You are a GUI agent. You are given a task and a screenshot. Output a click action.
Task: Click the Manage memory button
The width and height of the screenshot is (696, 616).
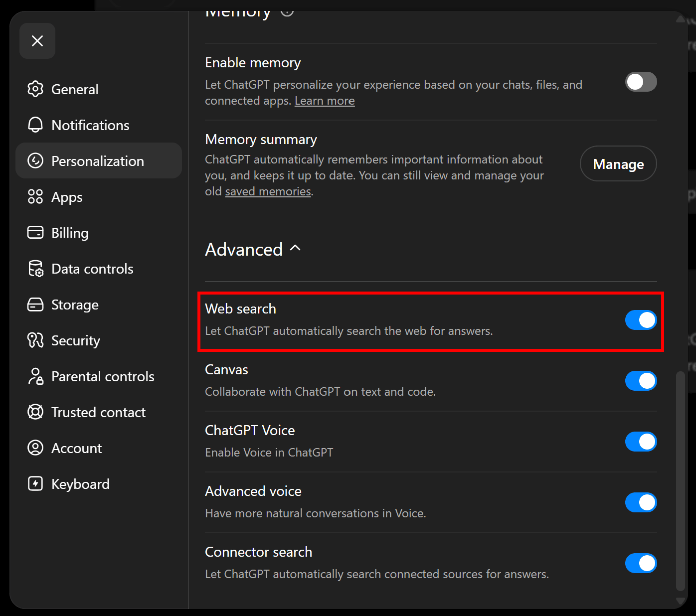point(618,163)
